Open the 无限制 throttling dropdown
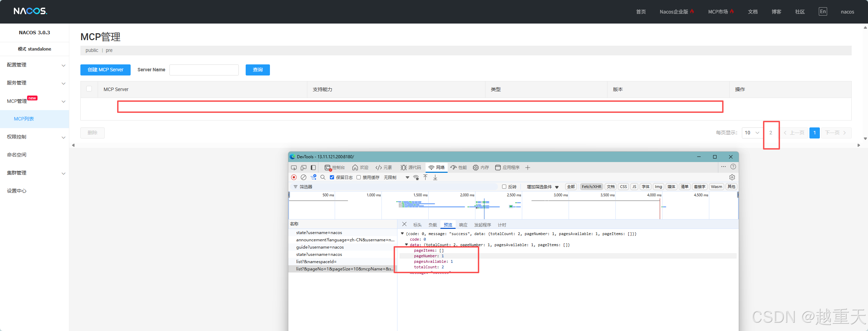The image size is (868, 331). tap(390, 177)
